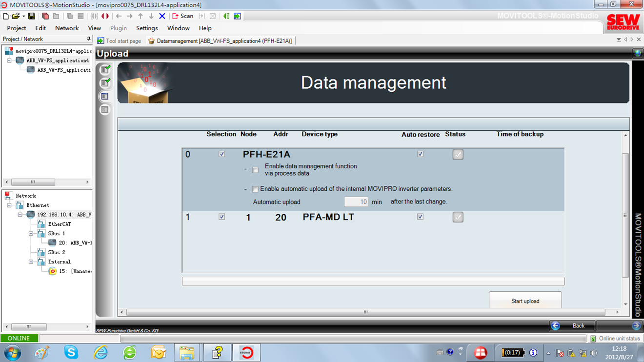Viewport: 644px width, 362px height.
Task: Collapse the Ethernet node in the network tree
Action: 9,205
